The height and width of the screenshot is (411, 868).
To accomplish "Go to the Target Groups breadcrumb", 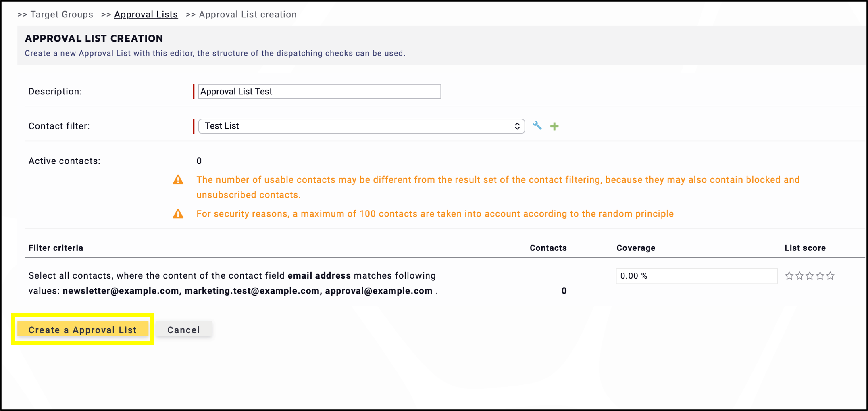I will point(62,15).
